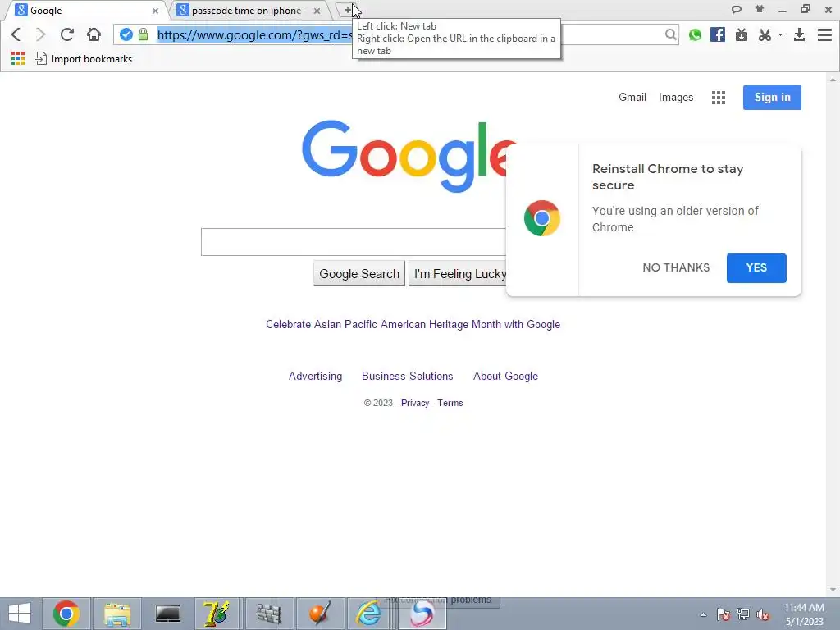Show hidden tray icons arrow
Screen dimensions: 840x630
[x=703, y=614]
